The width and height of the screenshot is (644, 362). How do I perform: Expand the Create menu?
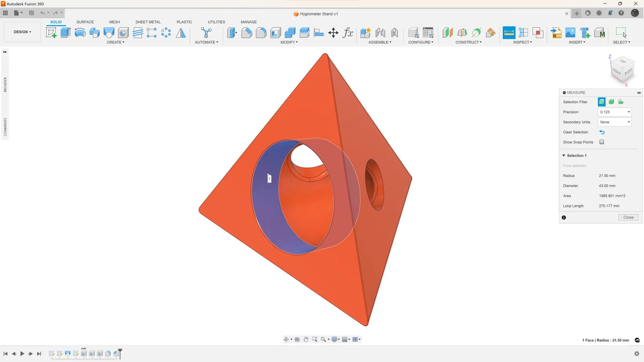tap(116, 42)
